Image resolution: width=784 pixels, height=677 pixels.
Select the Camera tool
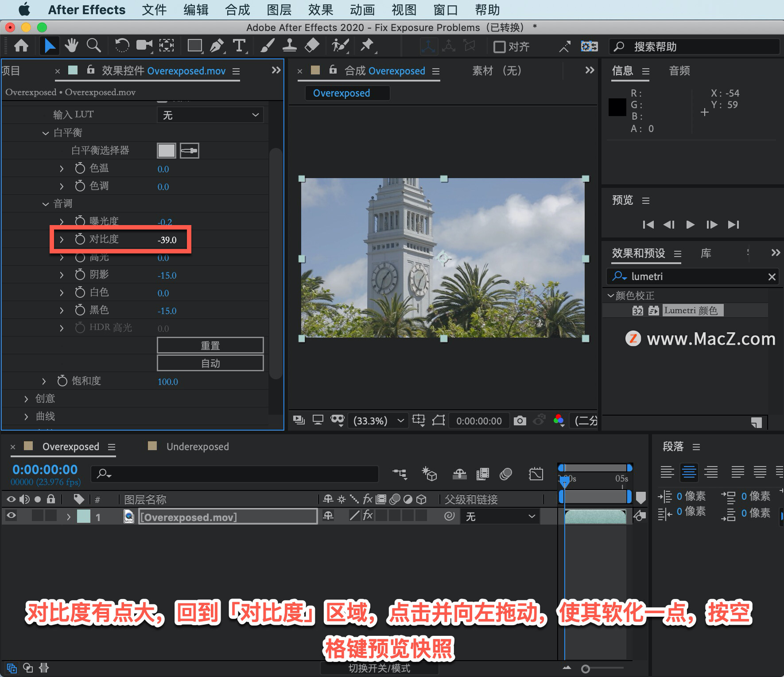144,46
